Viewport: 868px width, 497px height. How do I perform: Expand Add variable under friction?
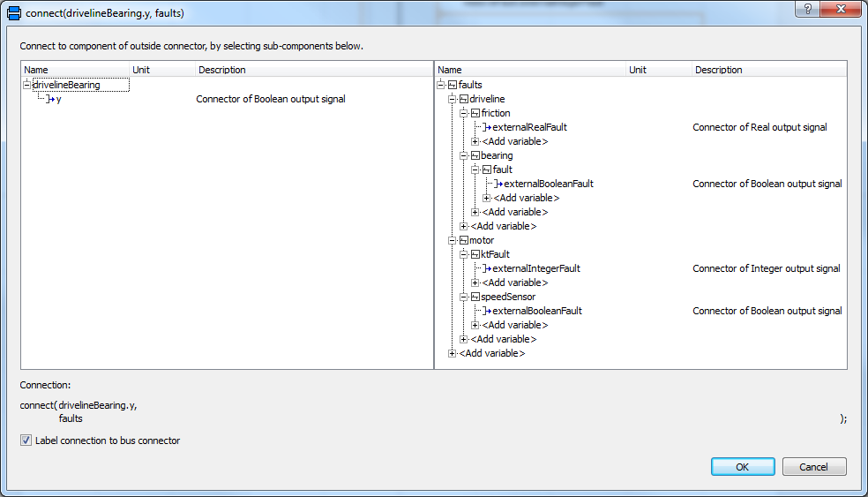(x=475, y=141)
